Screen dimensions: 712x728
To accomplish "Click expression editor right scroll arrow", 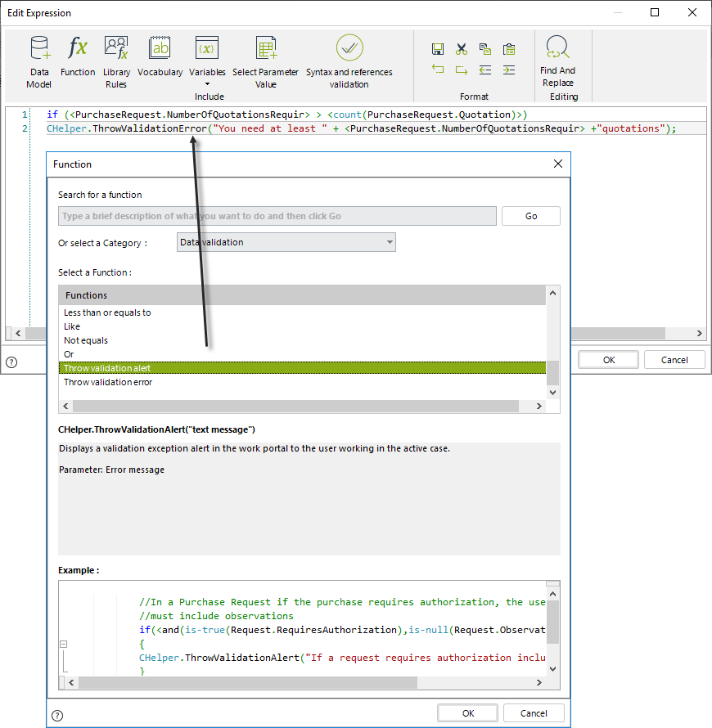I will (x=700, y=334).
